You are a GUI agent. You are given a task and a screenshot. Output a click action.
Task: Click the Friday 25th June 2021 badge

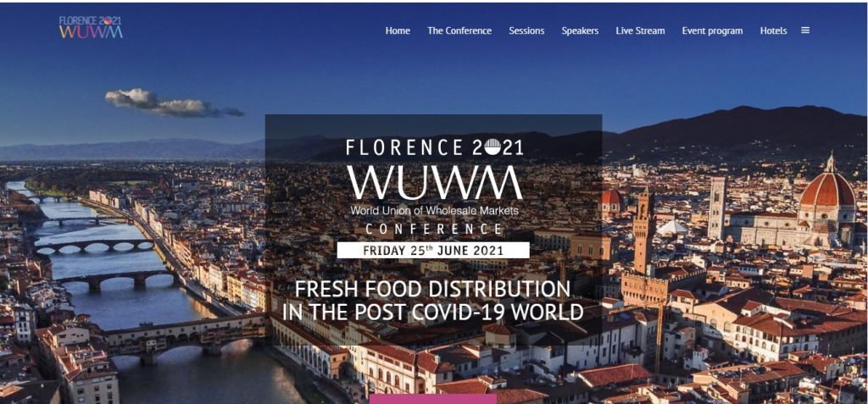tap(433, 250)
